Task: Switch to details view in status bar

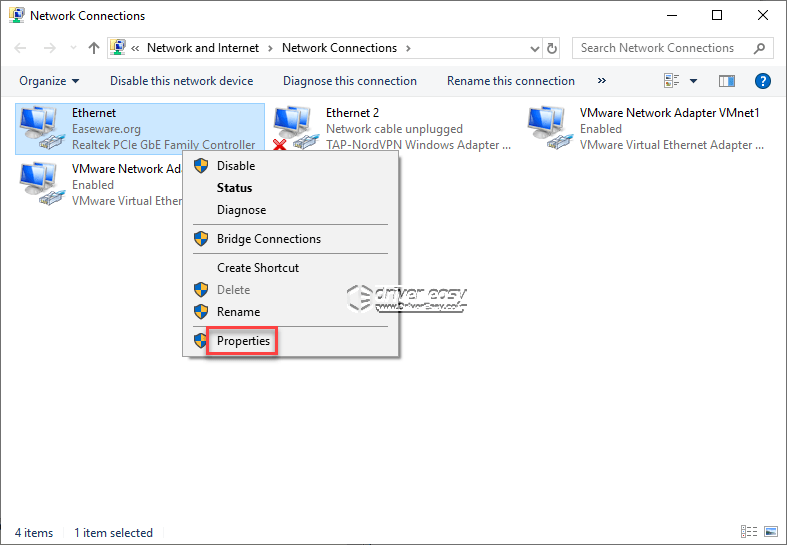Action: pyautogui.click(x=749, y=531)
